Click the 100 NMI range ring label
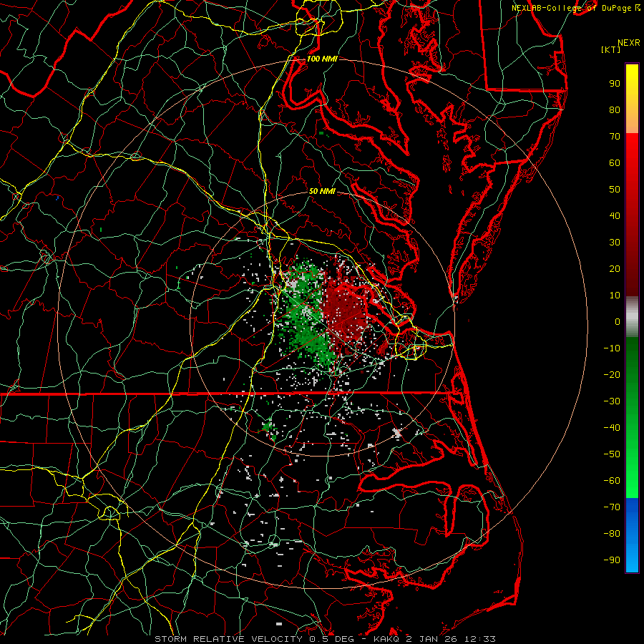The height and width of the screenshot is (644, 644). pyautogui.click(x=322, y=59)
